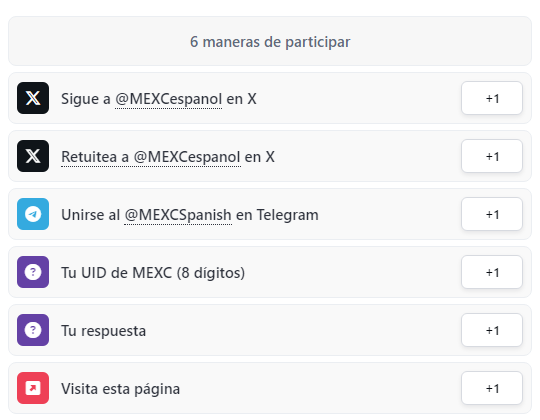Click the purple question icon for MEXC UID
The image size is (540, 420).
pos(33,272)
